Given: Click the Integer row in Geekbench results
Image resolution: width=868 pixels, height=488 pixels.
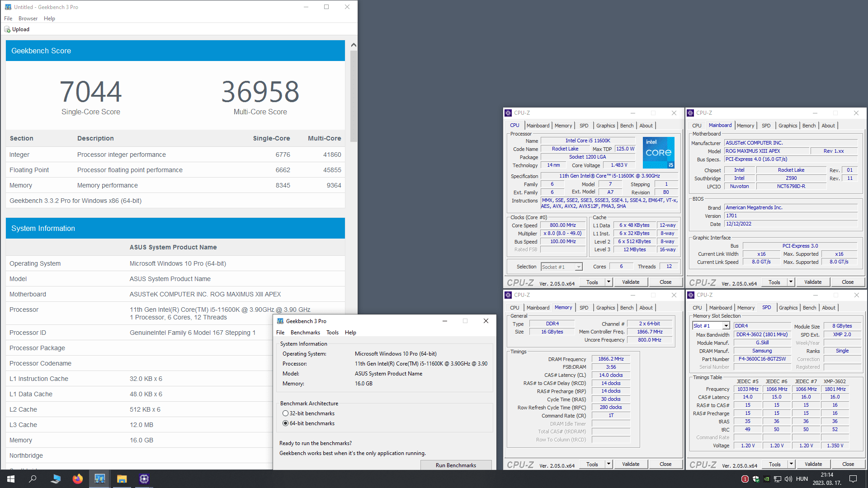Looking at the screenshot, I should pyautogui.click(x=175, y=155).
